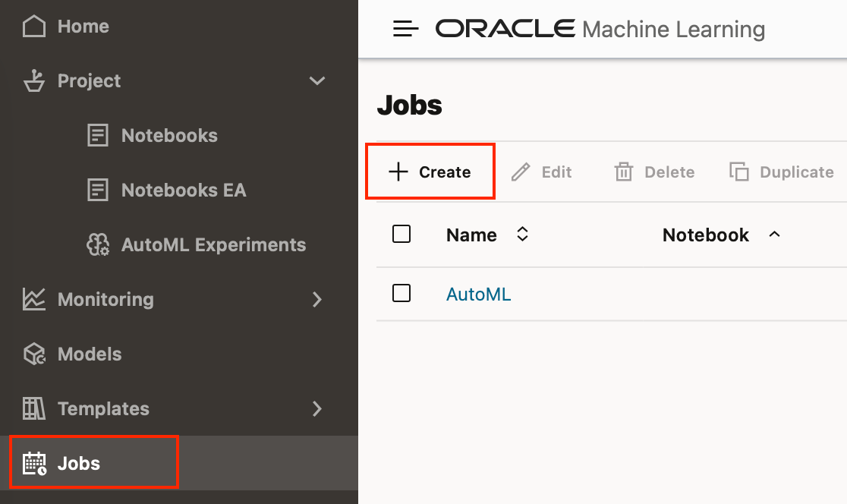Click the Jobs calendar icon
Viewport: 847px width, 504px height.
[x=34, y=463]
